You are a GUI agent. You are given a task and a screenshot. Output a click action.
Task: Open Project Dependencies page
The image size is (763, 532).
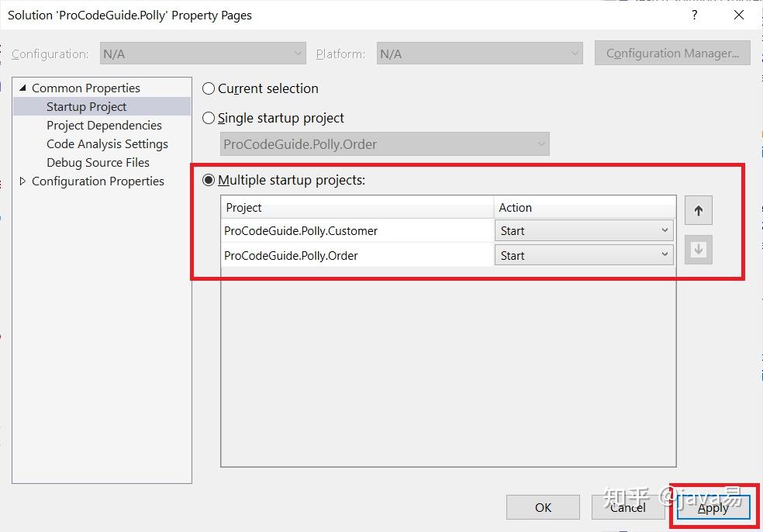pos(104,125)
